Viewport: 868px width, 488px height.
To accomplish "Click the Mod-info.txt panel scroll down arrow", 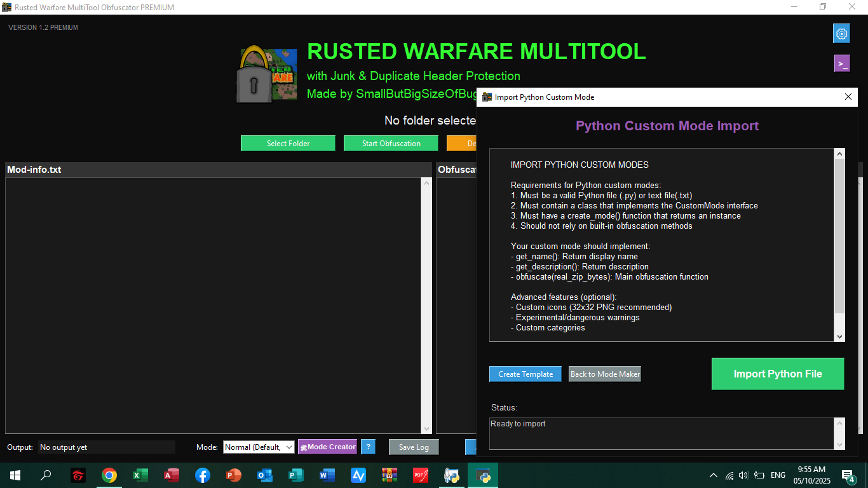I will click(426, 428).
